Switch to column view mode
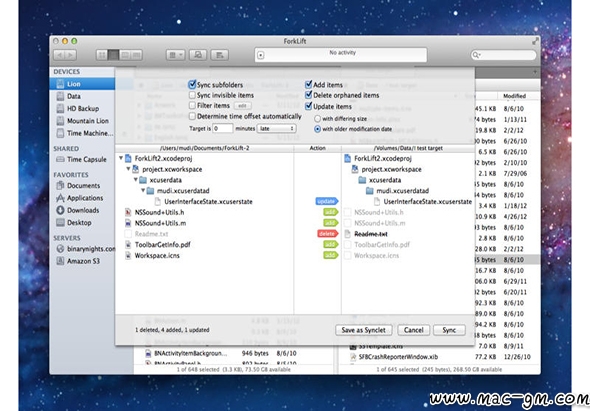The image size is (590, 411). tap(125, 55)
